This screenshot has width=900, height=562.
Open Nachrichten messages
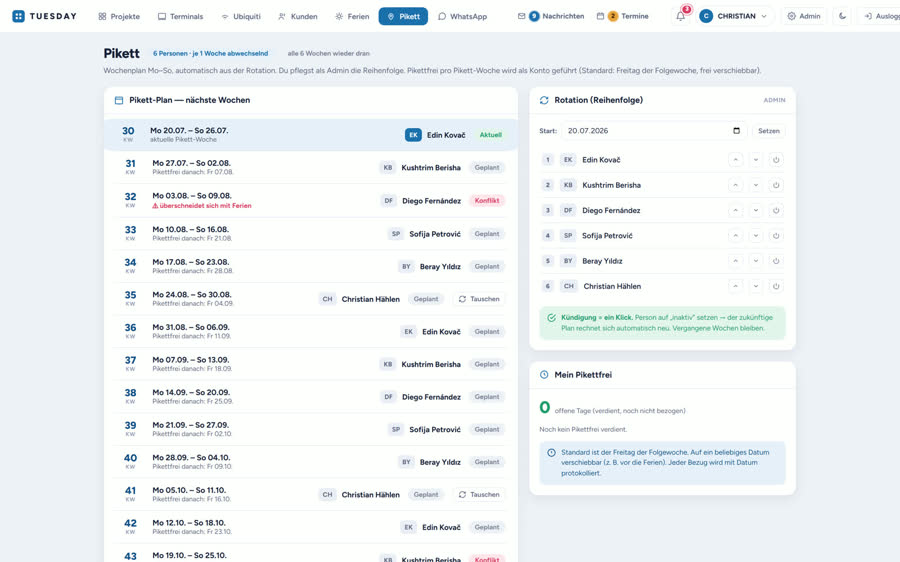(x=551, y=16)
